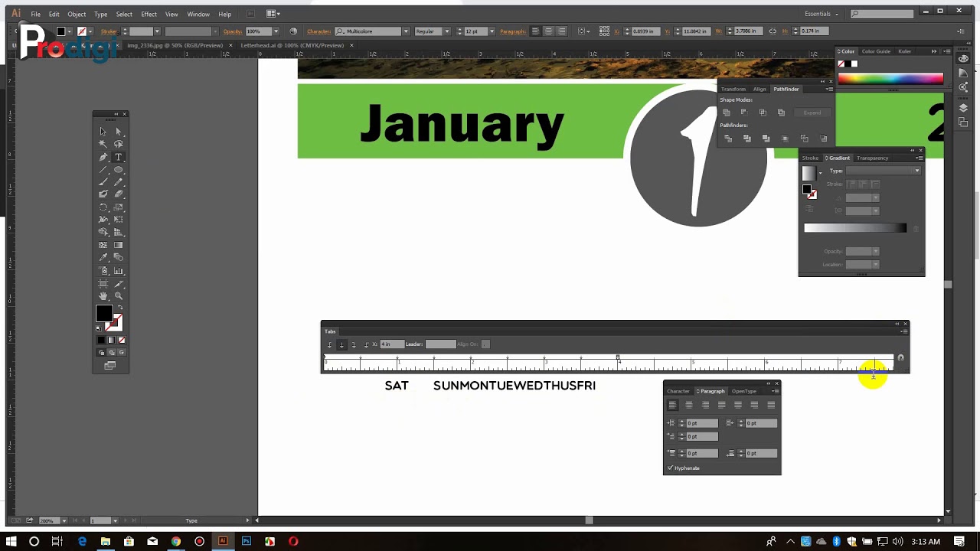Image resolution: width=980 pixels, height=551 pixels.
Task: Click the Character link in control bar
Action: pos(318,31)
